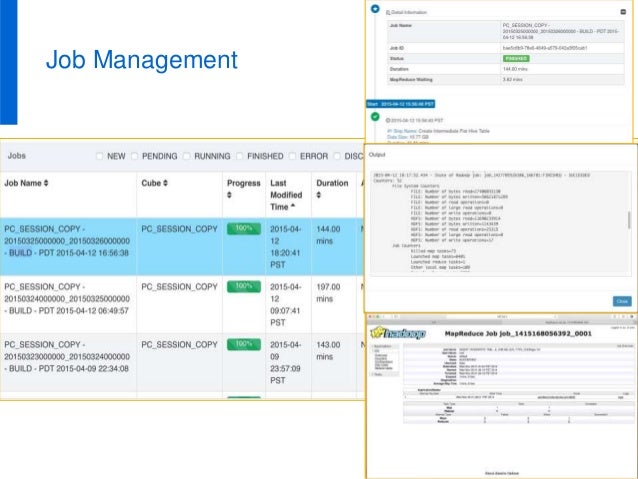
Task: Click the MapReduce Job page title
Action: (x=518, y=334)
